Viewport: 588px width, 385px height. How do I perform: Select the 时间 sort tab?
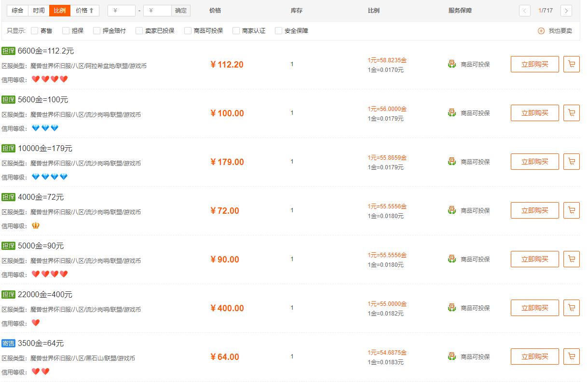point(39,11)
